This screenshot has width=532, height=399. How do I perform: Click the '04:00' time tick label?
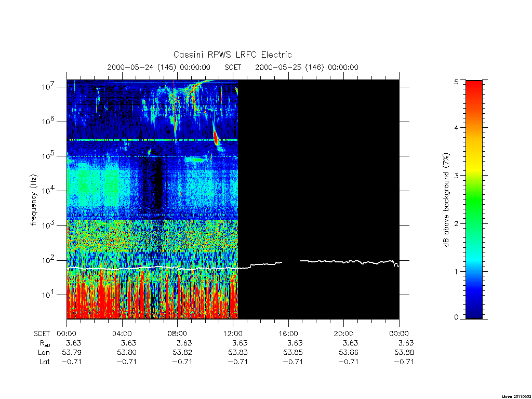tap(122, 334)
